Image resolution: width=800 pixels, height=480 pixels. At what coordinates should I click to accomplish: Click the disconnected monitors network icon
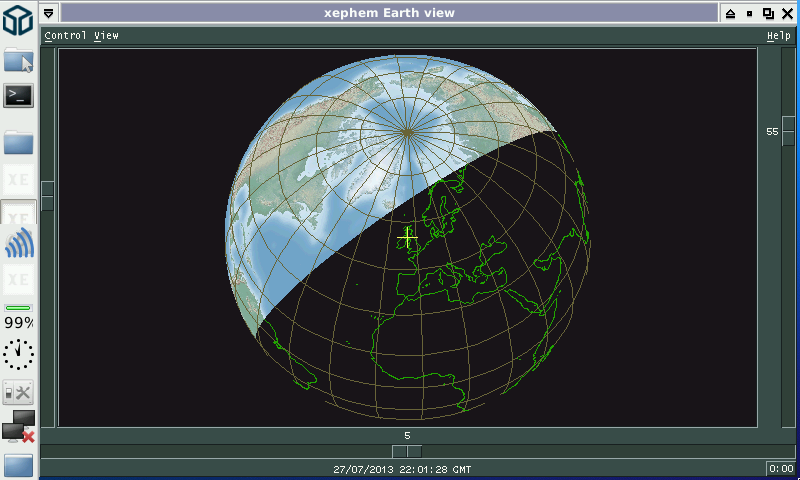click(x=18, y=426)
